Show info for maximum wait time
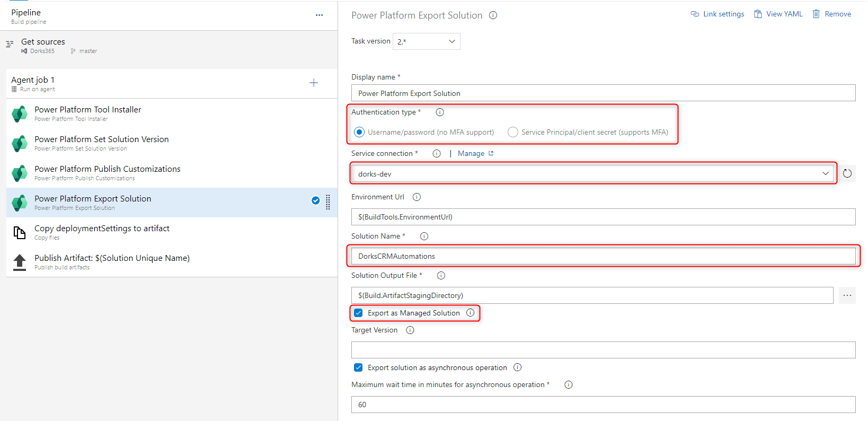Viewport: 868px width, 421px height. point(569,384)
